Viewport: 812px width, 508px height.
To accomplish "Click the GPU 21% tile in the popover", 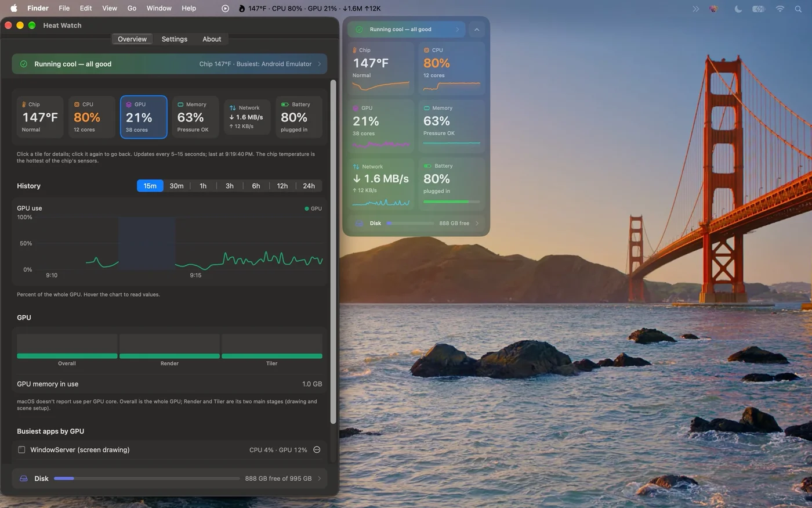I will 381,126.
